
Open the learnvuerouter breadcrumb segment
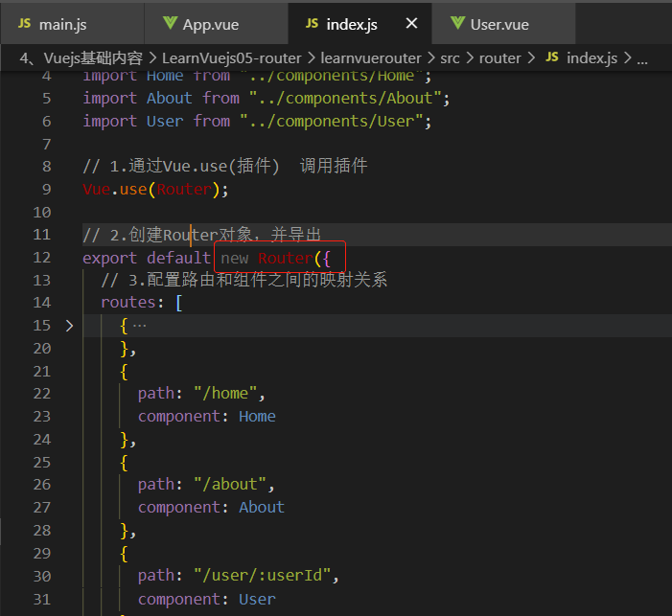371,57
